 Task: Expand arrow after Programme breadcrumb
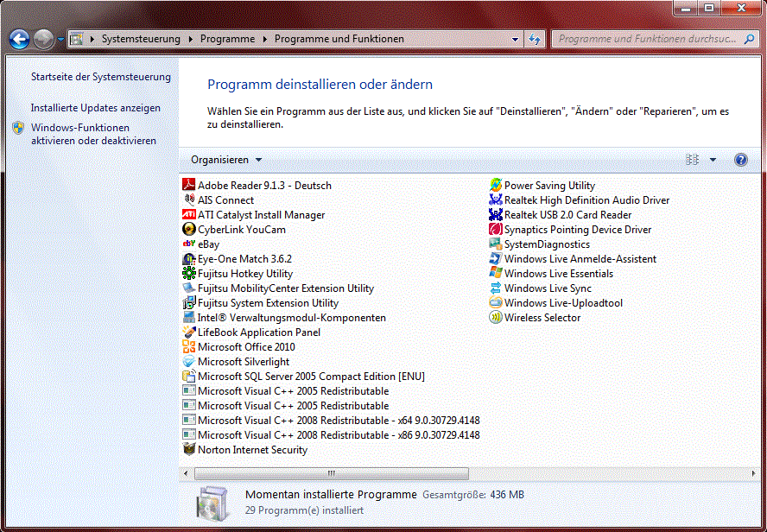(264, 39)
